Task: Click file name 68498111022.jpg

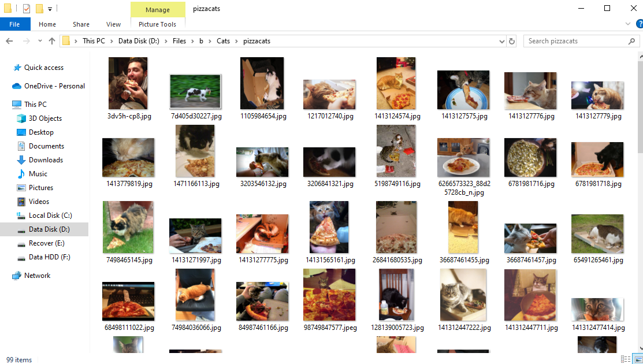Action: tap(129, 328)
